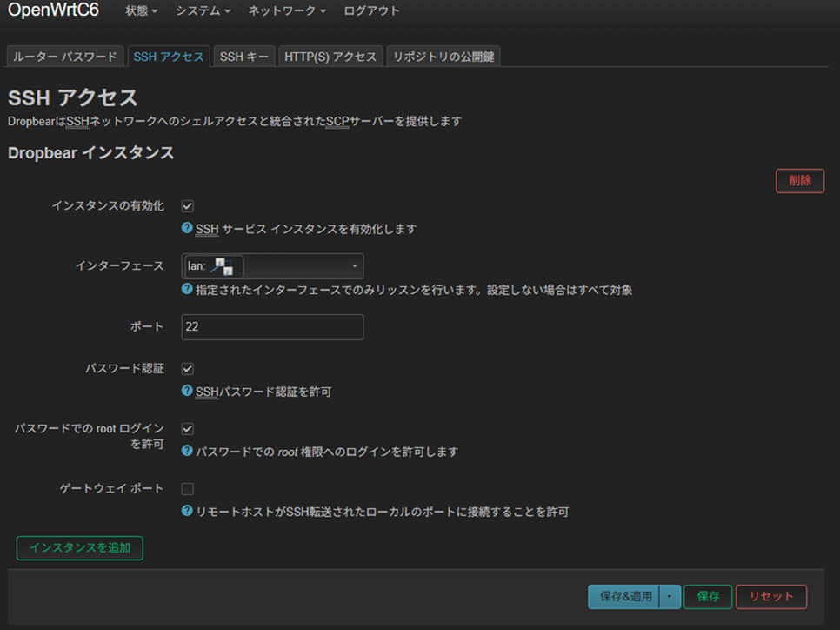
Task: Click the help icon under ゲートウェイ ポート
Action: [187, 511]
